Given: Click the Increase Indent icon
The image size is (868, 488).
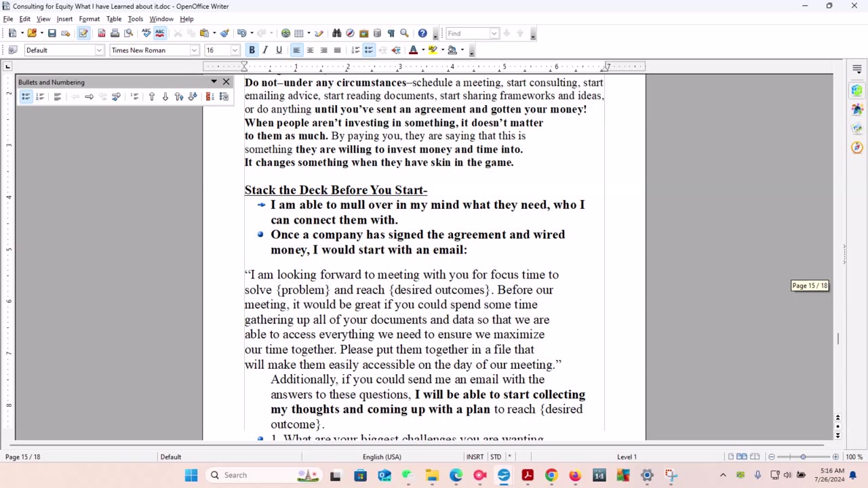Looking at the screenshot, I should pos(396,50).
